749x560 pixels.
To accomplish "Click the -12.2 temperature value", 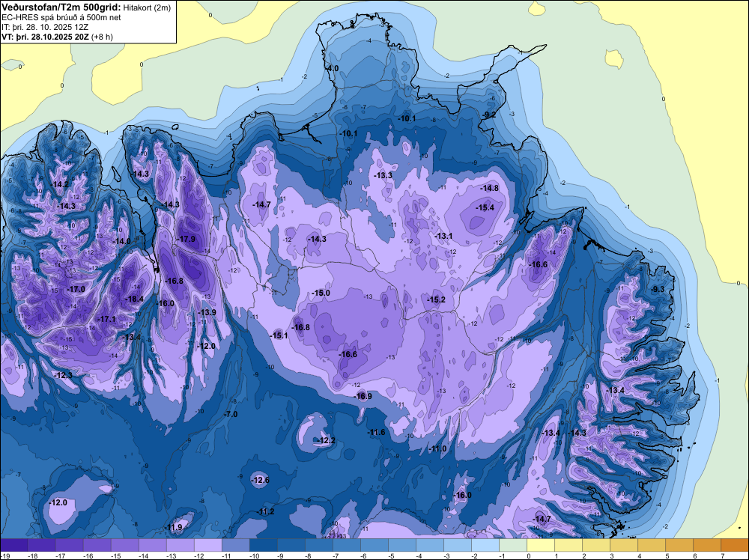I will tap(327, 440).
